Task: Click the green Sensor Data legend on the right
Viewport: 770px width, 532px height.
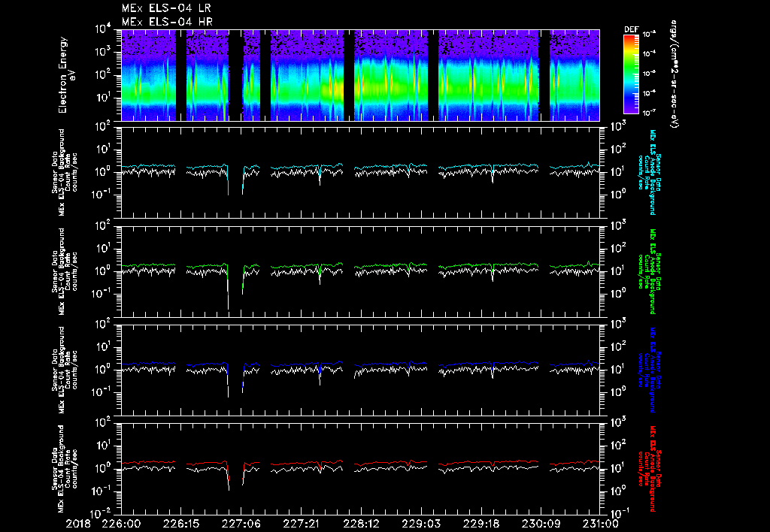Action: click(649, 271)
